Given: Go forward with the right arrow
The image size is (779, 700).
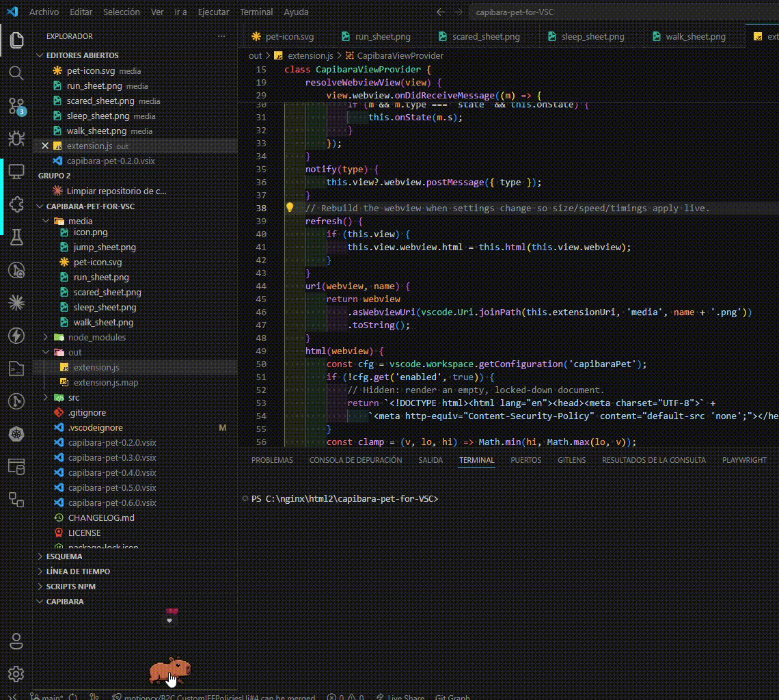Looking at the screenshot, I should (x=458, y=12).
